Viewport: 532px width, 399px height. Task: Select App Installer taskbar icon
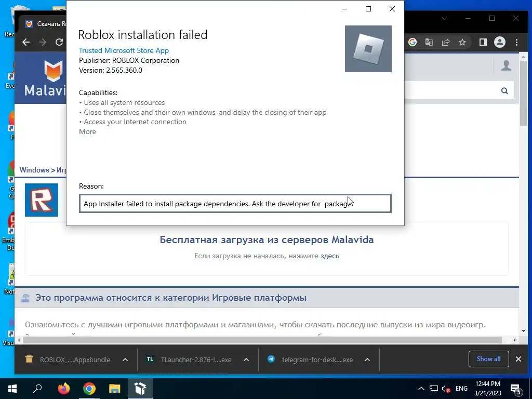click(140, 389)
